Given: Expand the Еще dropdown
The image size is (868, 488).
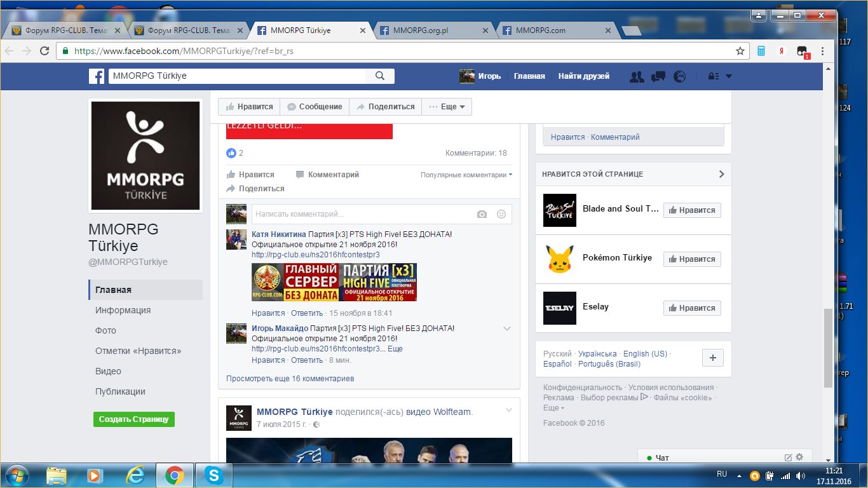Looking at the screenshot, I should (447, 107).
